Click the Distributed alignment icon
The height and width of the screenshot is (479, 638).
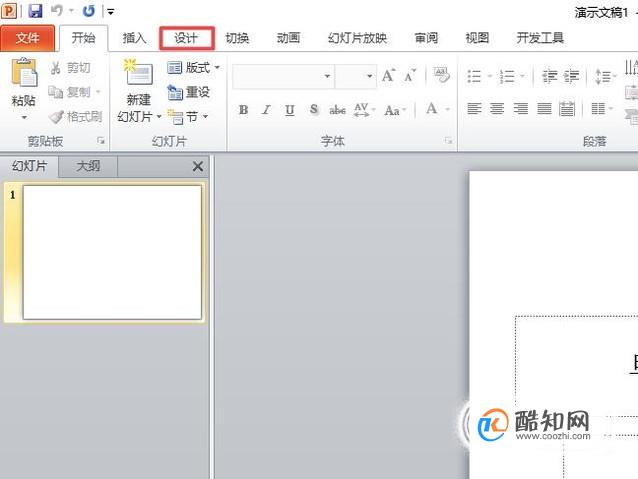[x=567, y=109]
